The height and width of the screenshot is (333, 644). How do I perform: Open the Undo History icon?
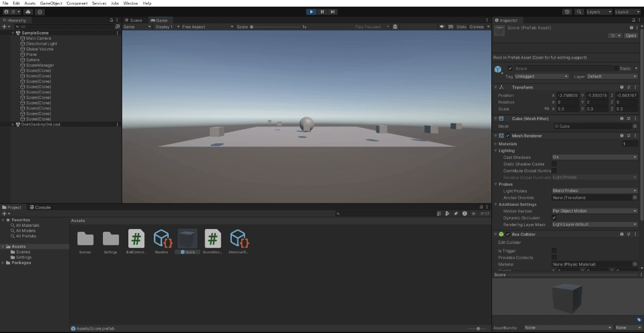point(567,12)
